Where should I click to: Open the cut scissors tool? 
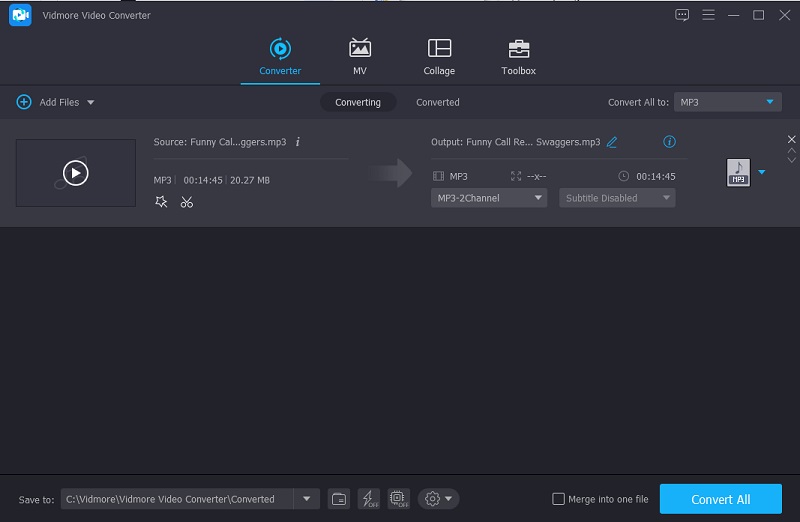(187, 202)
